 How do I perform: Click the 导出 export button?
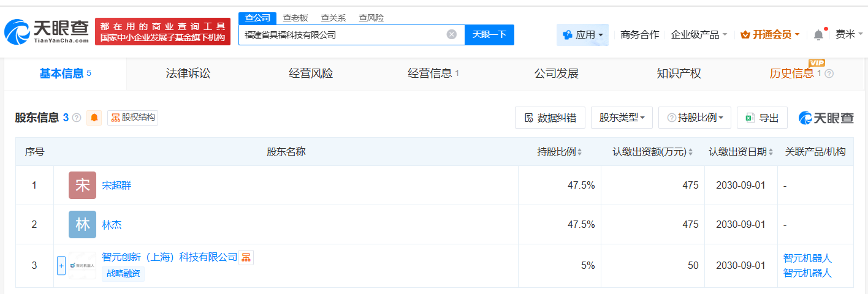(x=762, y=118)
